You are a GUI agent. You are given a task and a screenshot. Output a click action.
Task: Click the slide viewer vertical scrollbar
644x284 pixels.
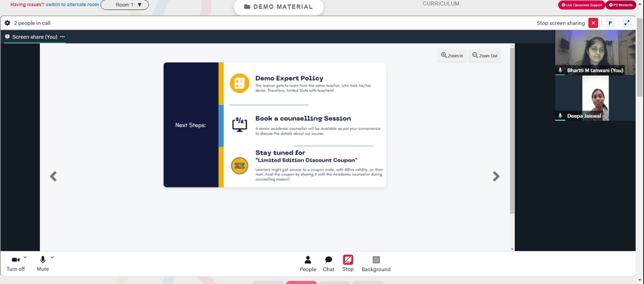click(x=512, y=131)
